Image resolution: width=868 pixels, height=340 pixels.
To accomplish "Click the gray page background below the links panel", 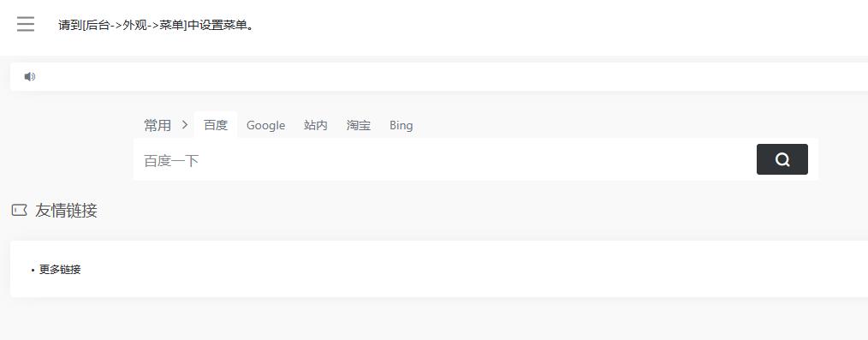I will (434, 319).
